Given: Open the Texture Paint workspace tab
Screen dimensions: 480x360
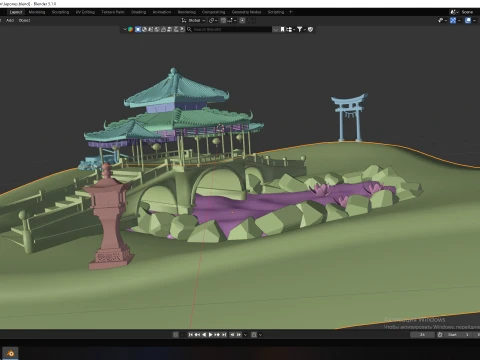Looking at the screenshot, I should click(x=113, y=12).
